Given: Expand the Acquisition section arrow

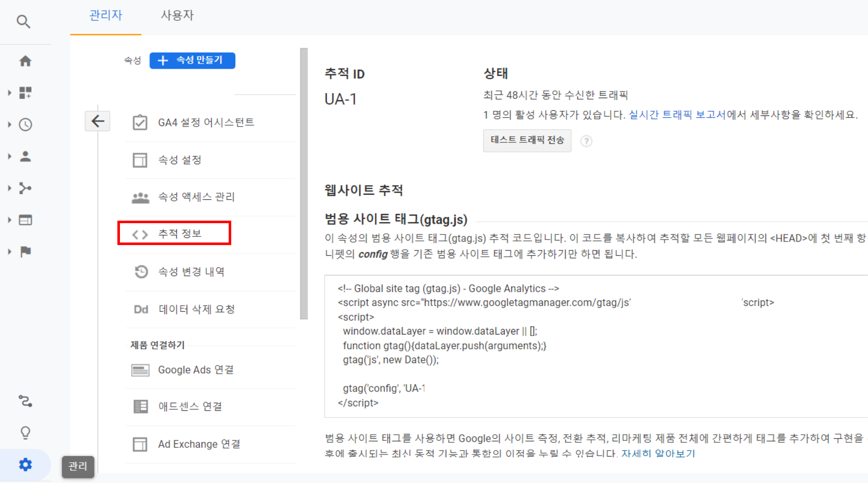Looking at the screenshot, I should pyautogui.click(x=9, y=188).
